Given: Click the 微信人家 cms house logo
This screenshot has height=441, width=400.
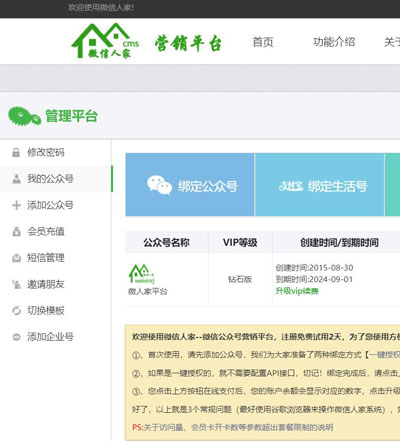Looking at the screenshot, I should pos(105,41).
